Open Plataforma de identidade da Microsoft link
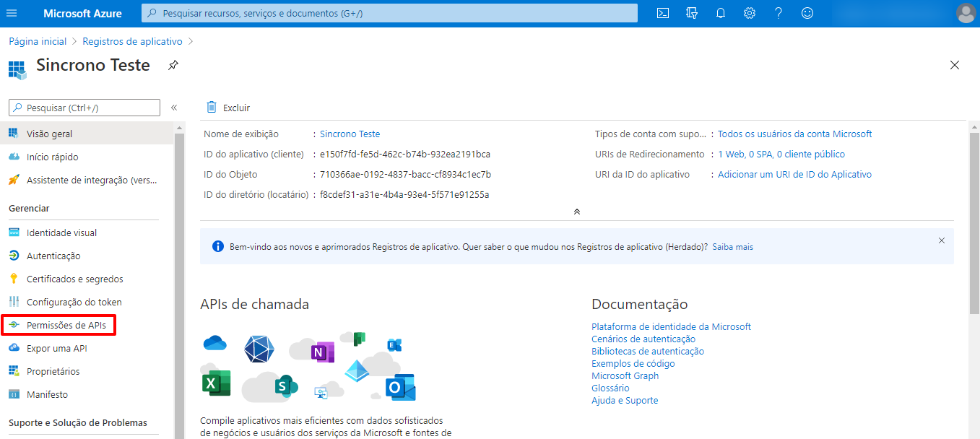 (x=671, y=326)
